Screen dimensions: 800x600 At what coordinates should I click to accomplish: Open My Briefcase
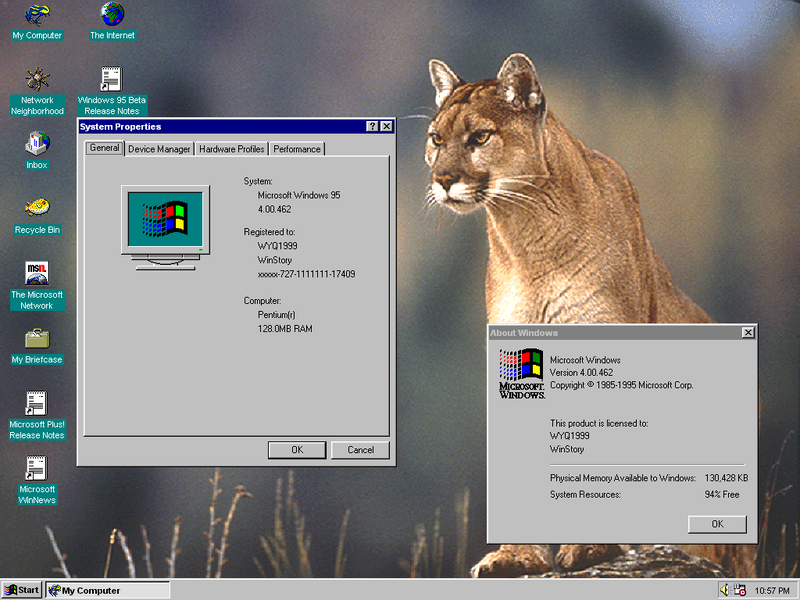pos(37,340)
